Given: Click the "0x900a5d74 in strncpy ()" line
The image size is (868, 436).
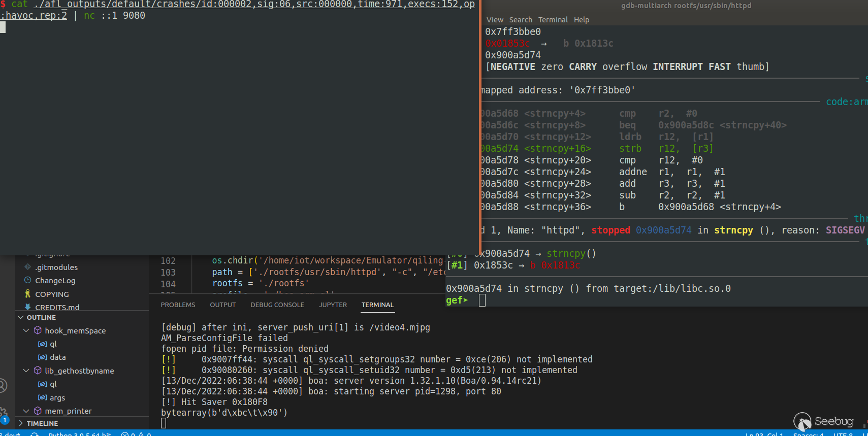Looking at the screenshot, I should (588, 289).
